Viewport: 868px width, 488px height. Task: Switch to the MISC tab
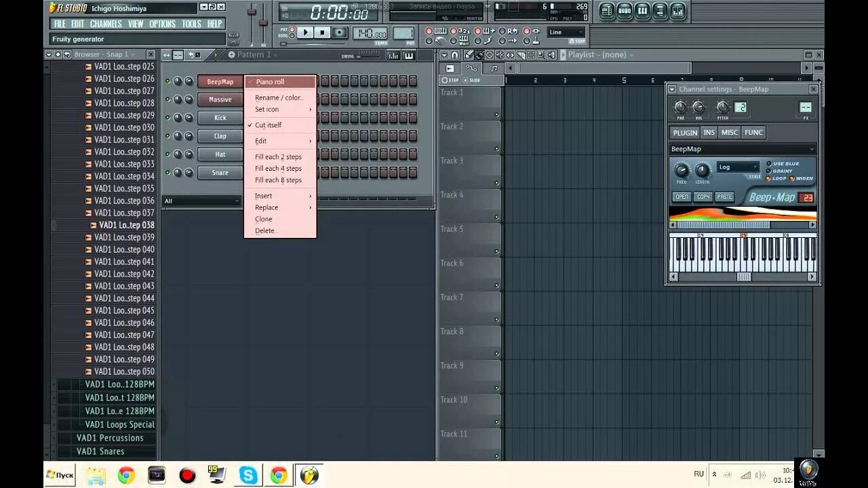coord(730,132)
